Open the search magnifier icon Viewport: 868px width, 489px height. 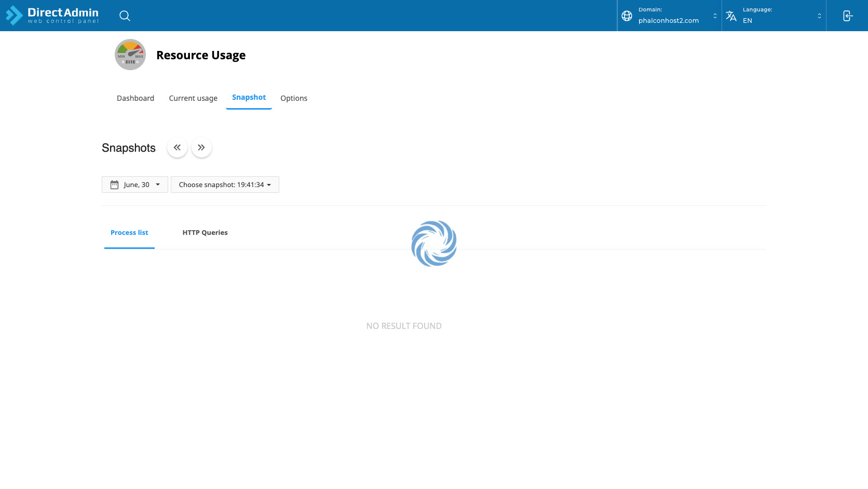pos(125,16)
